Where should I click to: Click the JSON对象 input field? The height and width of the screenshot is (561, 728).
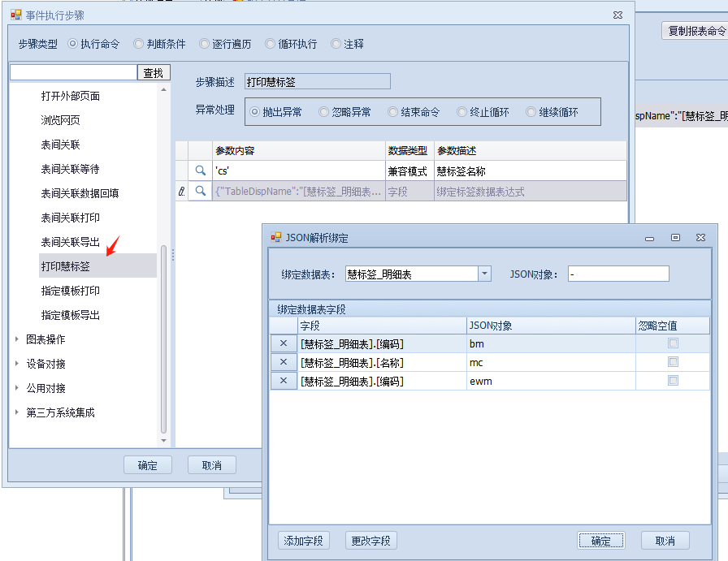coord(617,274)
